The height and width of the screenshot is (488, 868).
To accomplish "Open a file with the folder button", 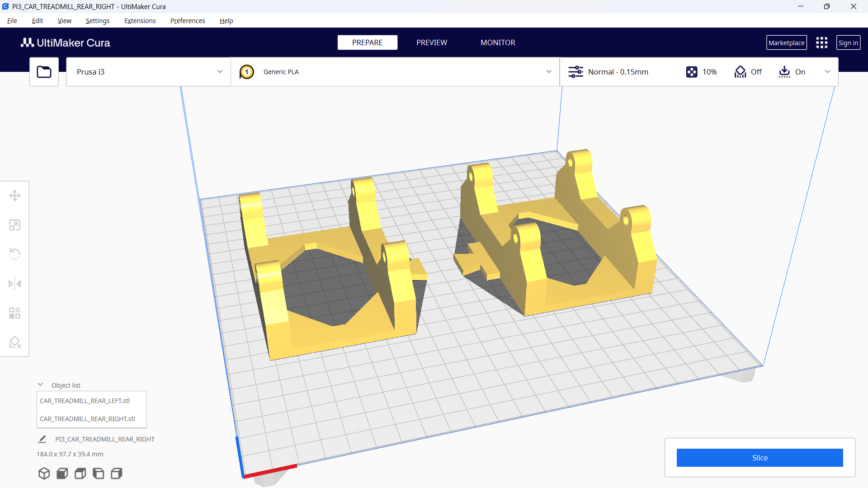I will [x=44, y=71].
